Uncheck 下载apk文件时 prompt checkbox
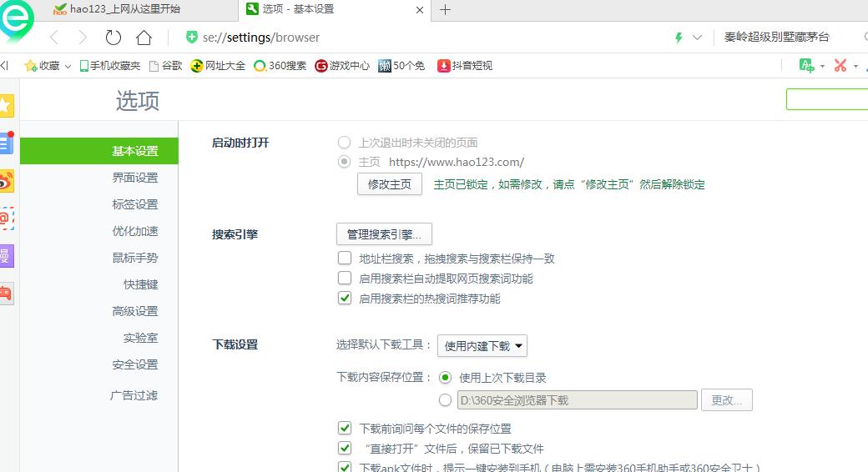Screen dimensions: 868x472 [x=345, y=466]
